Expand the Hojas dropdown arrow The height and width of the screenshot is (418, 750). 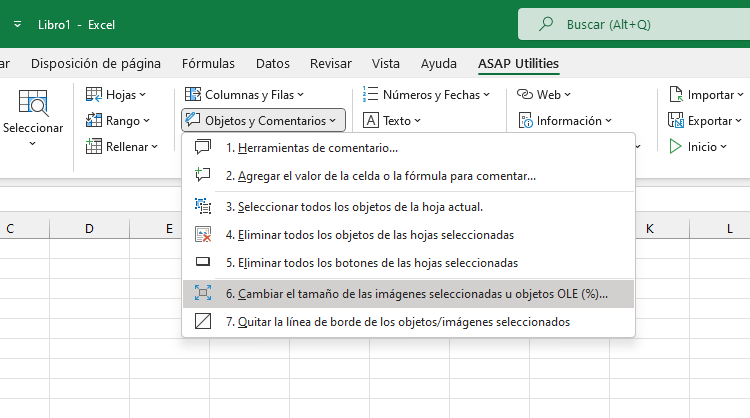pyautogui.click(x=143, y=95)
